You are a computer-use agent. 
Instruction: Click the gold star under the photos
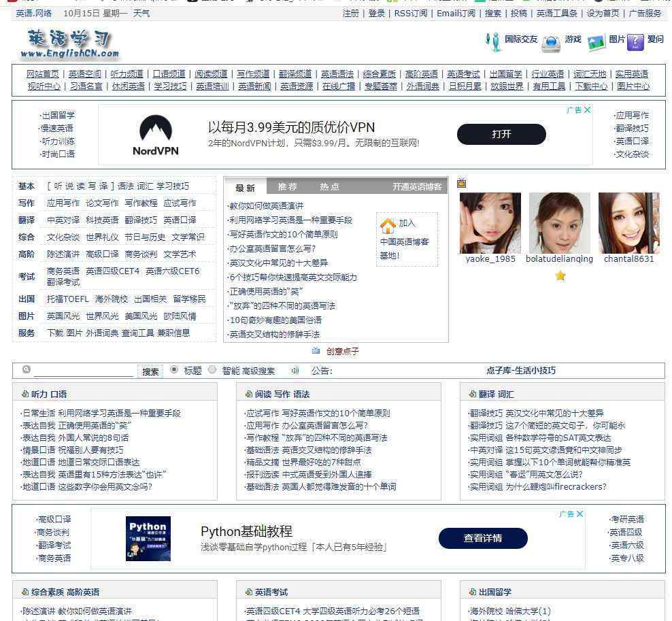(x=560, y=275)
